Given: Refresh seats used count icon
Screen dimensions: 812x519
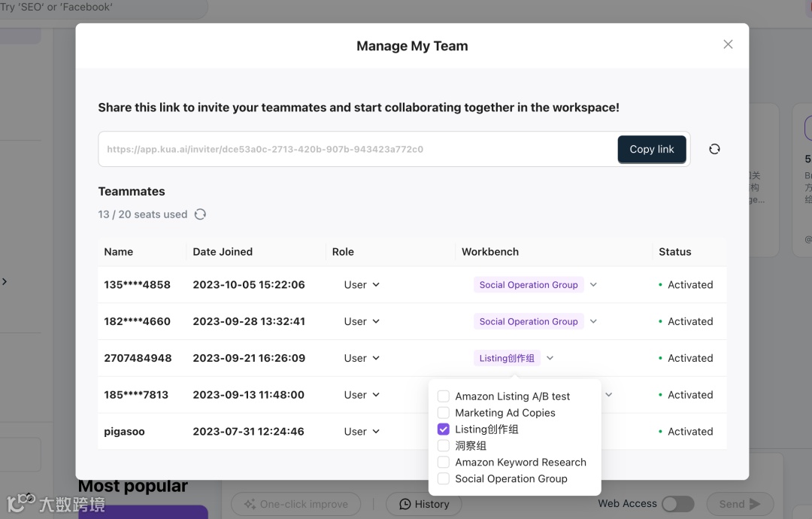Looking at the screenshot, I should (x=201, y=214).
